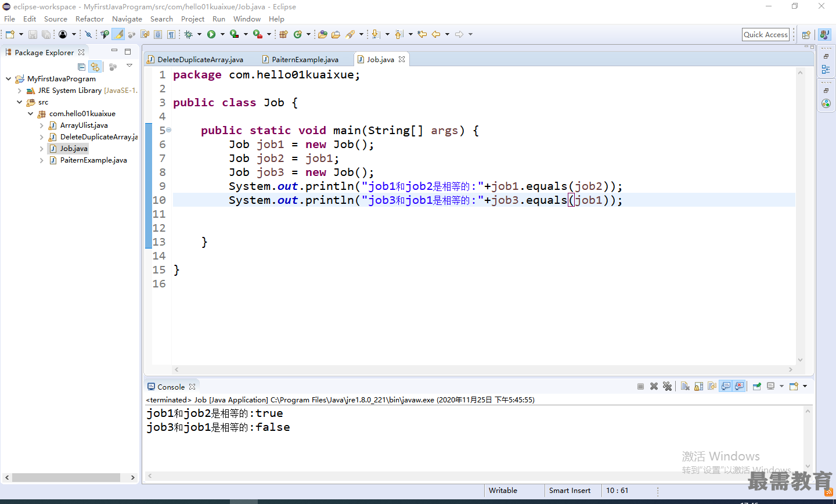836x504 pixels.
Task: Toggle Mark Occurrences highlighter in toolbar
Action: 118,34
